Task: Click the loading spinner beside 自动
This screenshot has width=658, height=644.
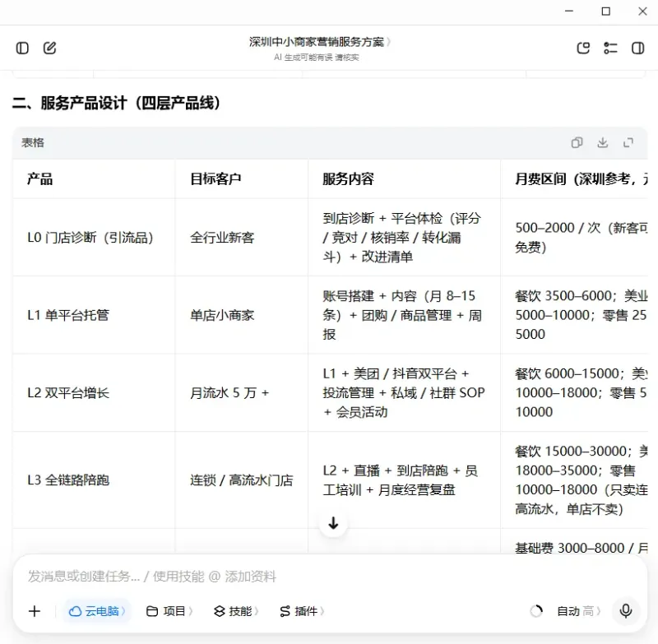Action: pos(536,611)
